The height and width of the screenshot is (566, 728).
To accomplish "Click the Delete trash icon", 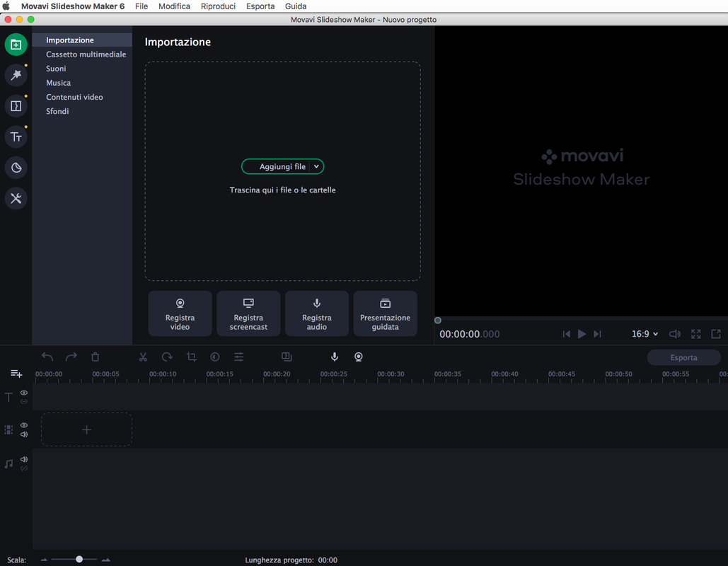I will click(96, 357).
